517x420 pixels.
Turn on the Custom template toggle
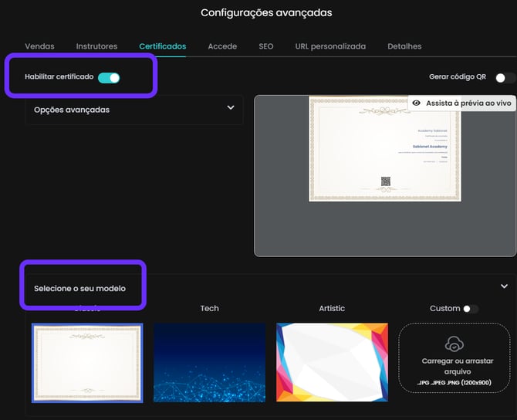pyautogui.click(x=469, y=309)
